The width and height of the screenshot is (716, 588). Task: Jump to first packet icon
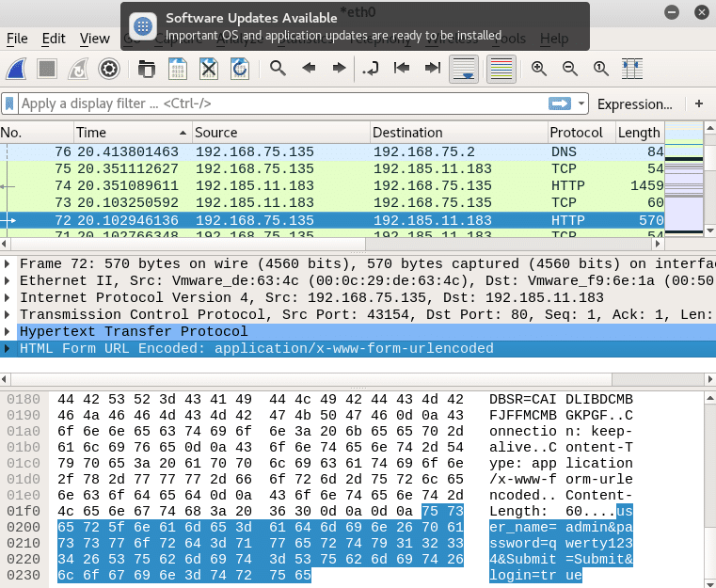click(x=402, y=69)
